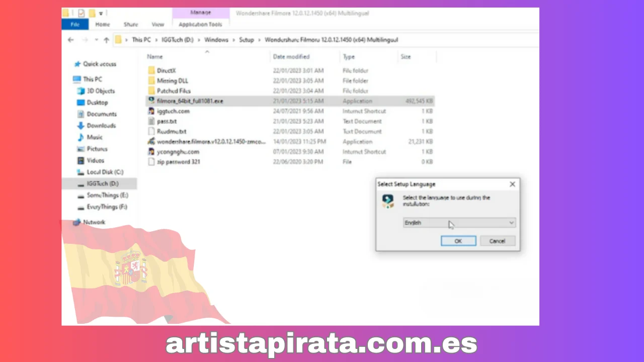Open Pictures in the sidebar
The width and height of the screenshot is (644, 362).
tap(92, 149)
